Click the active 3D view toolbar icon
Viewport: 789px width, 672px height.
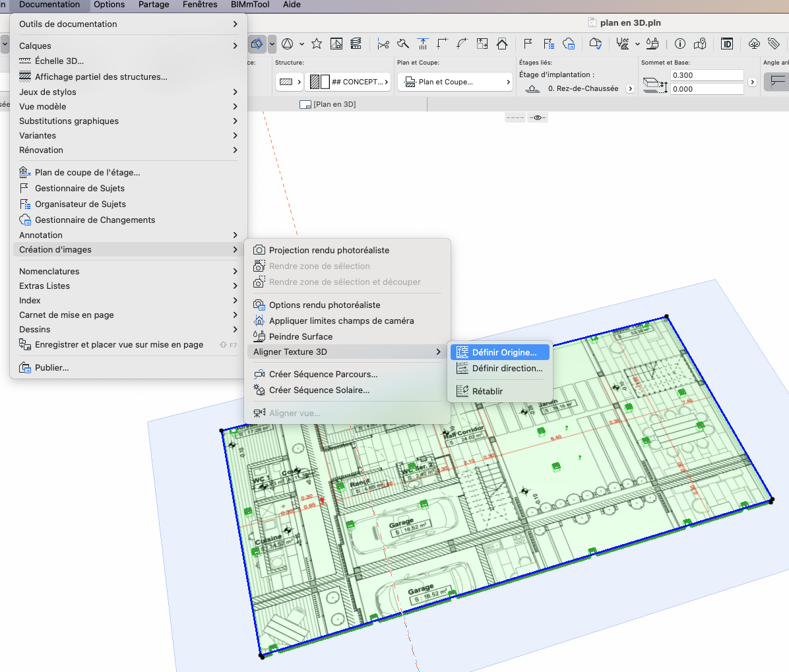coord(257,44)
